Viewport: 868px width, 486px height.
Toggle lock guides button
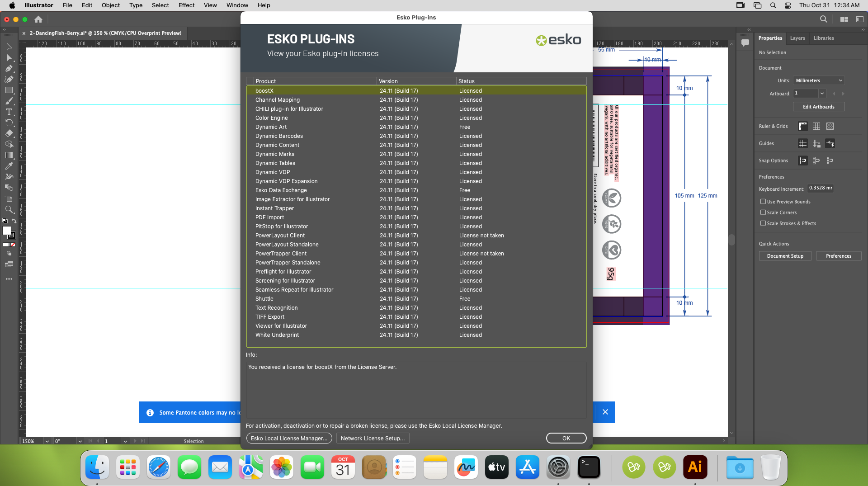[816, 144]
